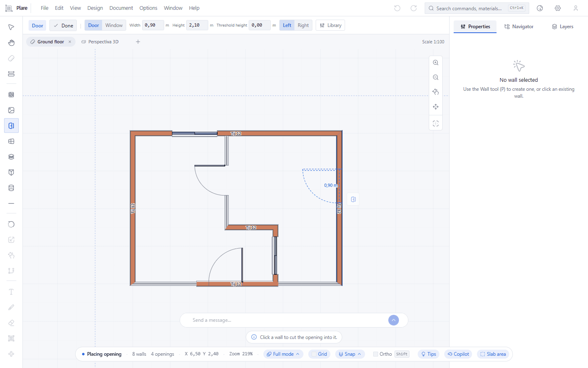Open the settings gear
588x368 pixels.
pos(558,8)
